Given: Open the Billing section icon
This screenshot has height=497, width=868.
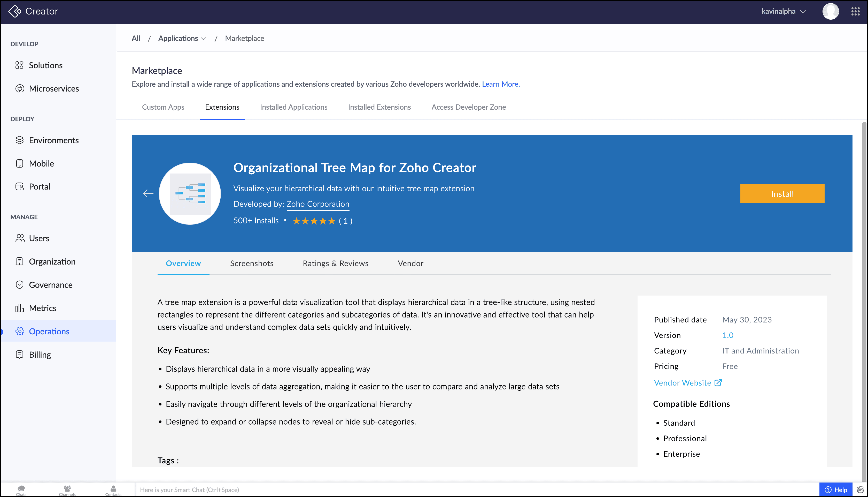Looking at the screenshot, I should click(x=20, y=354).
